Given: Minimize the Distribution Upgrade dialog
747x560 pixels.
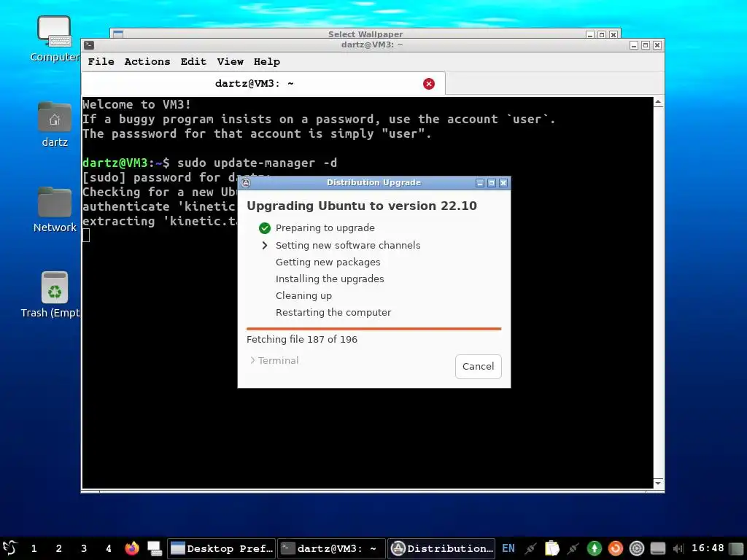Looking at the screenshot, I should pos(480,183).
